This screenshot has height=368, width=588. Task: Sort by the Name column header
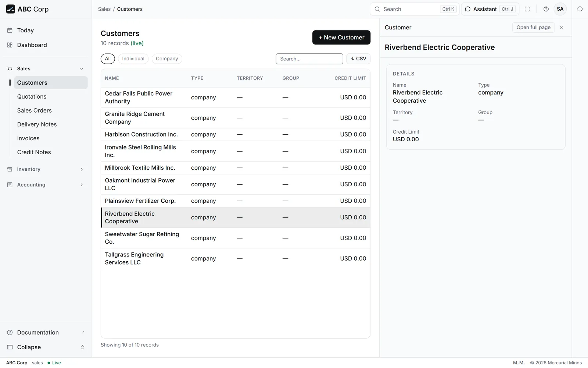[112, 78]
